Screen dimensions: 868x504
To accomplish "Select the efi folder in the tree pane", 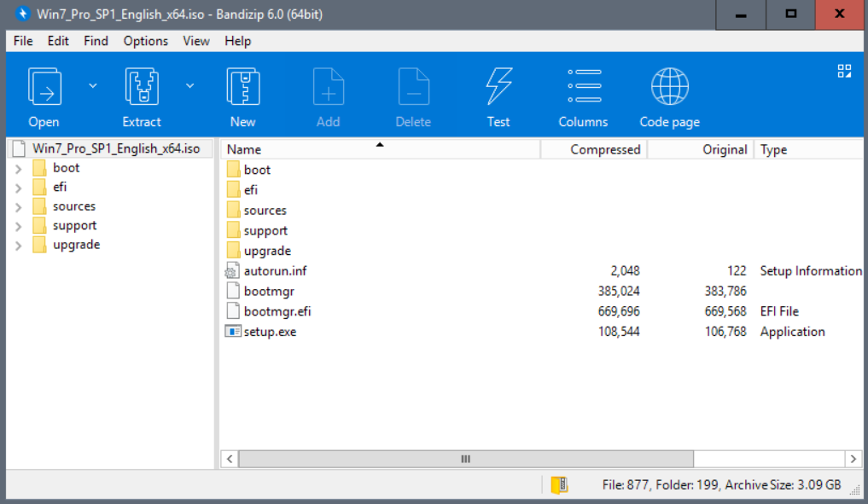I will (x=59, y=187).
